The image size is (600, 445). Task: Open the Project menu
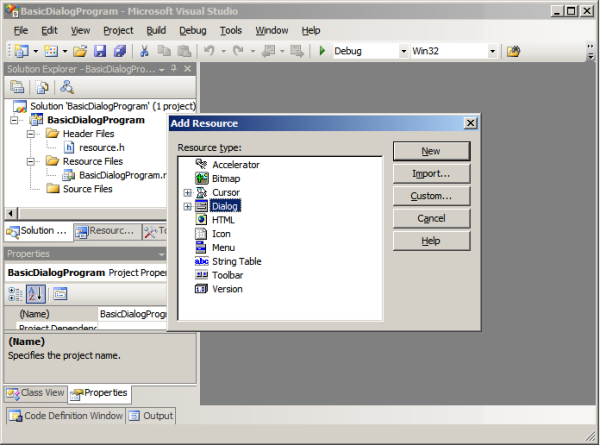click(118, 31)
